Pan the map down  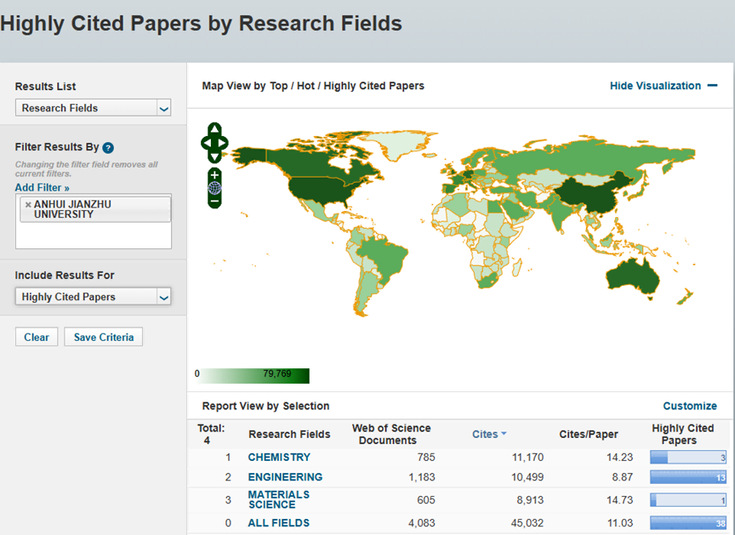[x=214, y=156]
